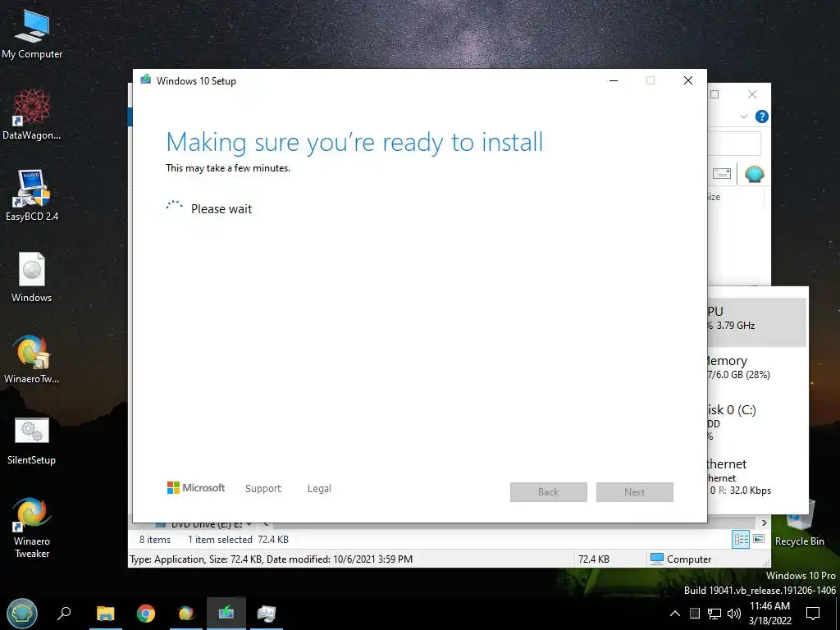Select the SilentSetup script icon
This screenshot has width=840, height=630.
(x=32, y=440)
